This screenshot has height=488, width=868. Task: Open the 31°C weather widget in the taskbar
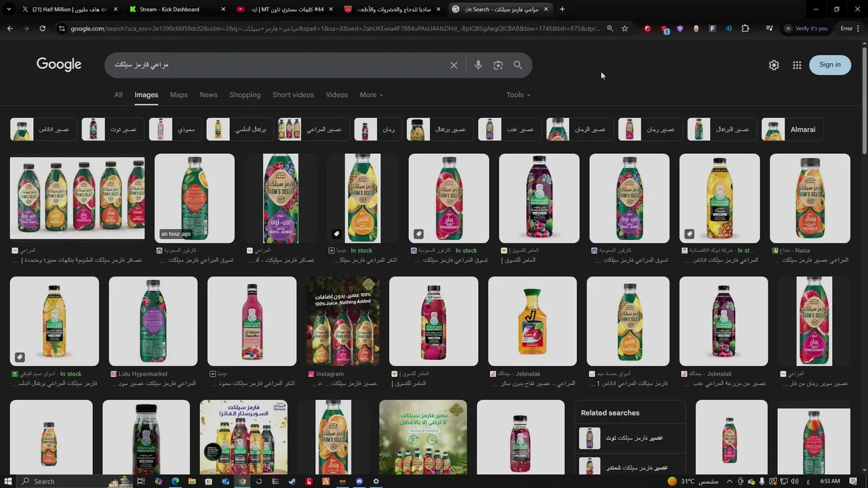[692, 481]
